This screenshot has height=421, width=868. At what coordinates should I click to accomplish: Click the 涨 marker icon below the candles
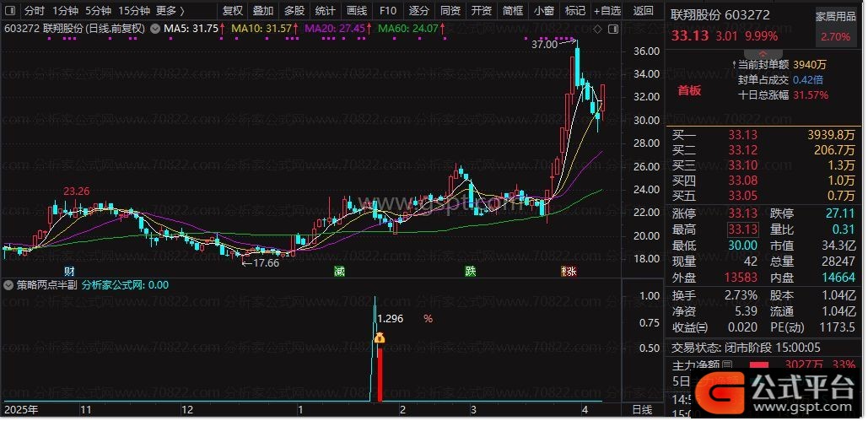[x=569, y=272]
